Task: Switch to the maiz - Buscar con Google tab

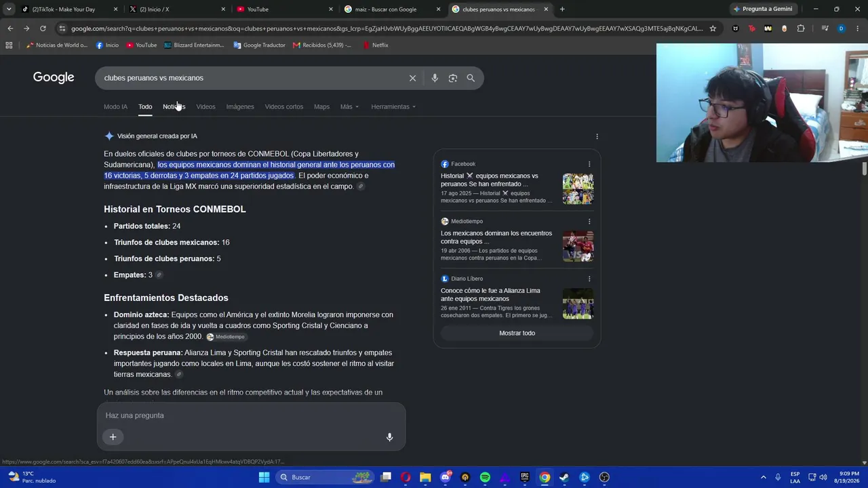Action: click(x=392, y=9)
